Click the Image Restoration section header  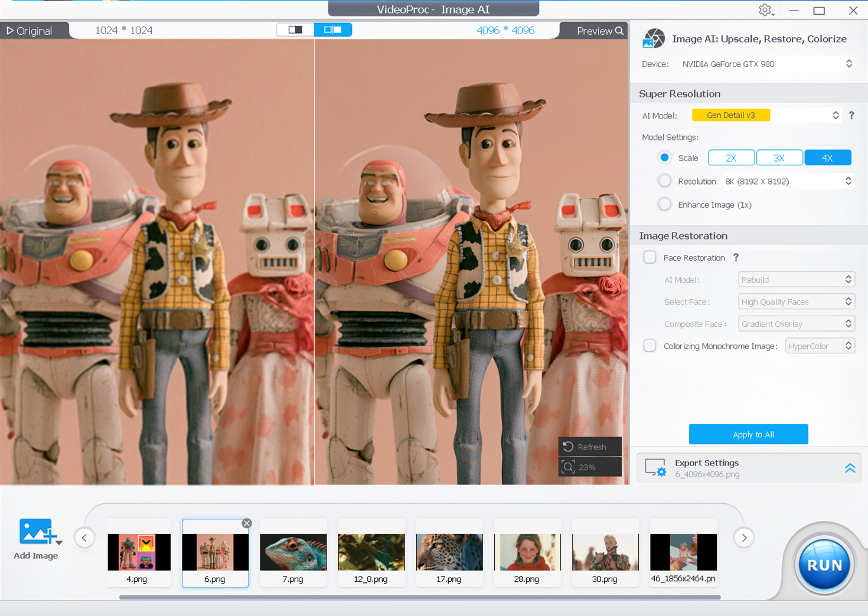point(683,235)
